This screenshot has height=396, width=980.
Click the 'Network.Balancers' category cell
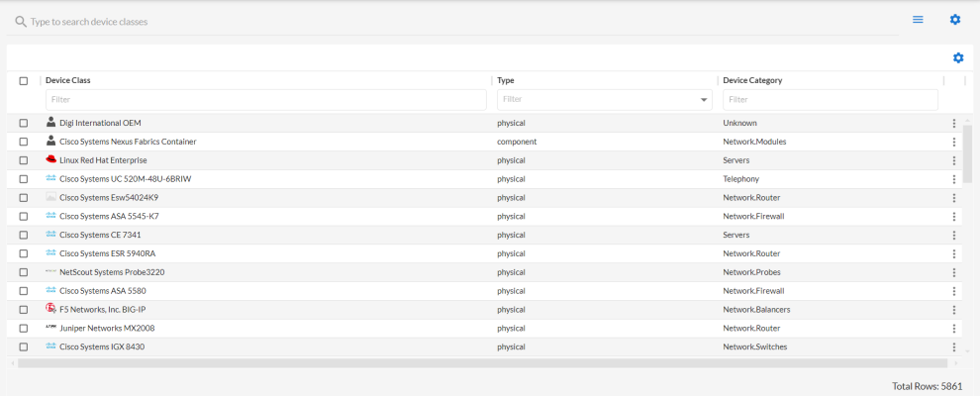click(x=757, y=310)
